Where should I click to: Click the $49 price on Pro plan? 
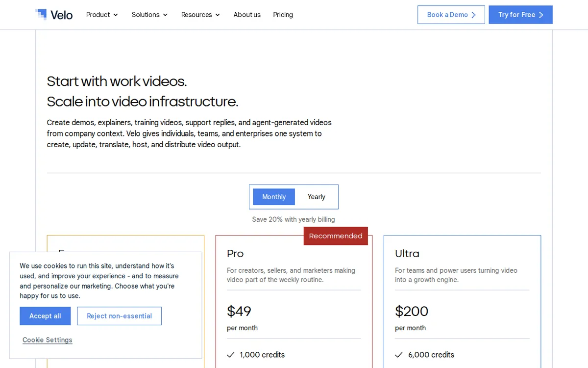[239, 312]
